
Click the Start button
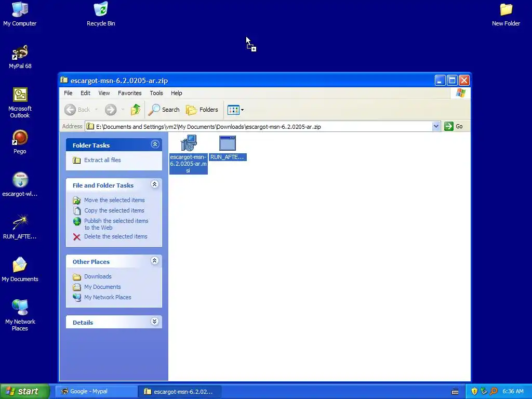tap(24, 392)
